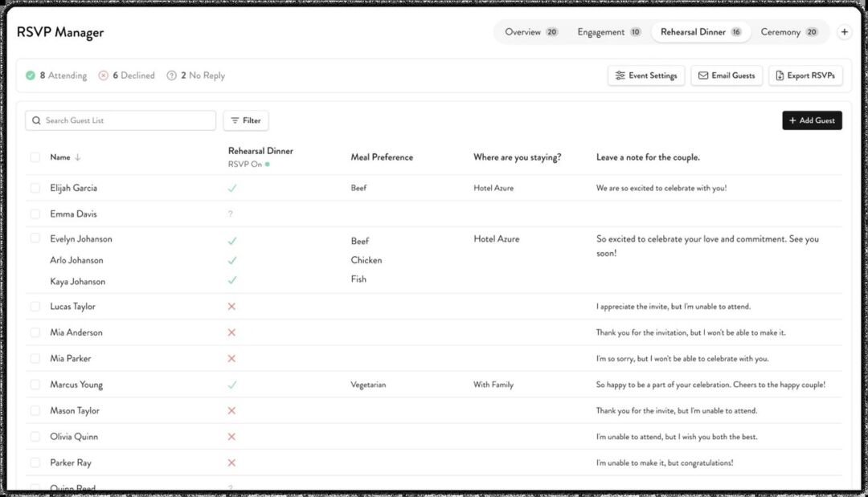Screen dimensions: 868x497
Task: Click Arlo Johanson's Chicken meal cell
Action: click(366, 260)
